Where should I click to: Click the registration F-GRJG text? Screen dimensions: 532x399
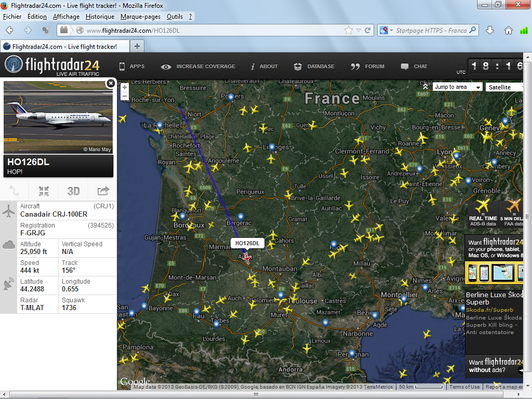(33, 233)
